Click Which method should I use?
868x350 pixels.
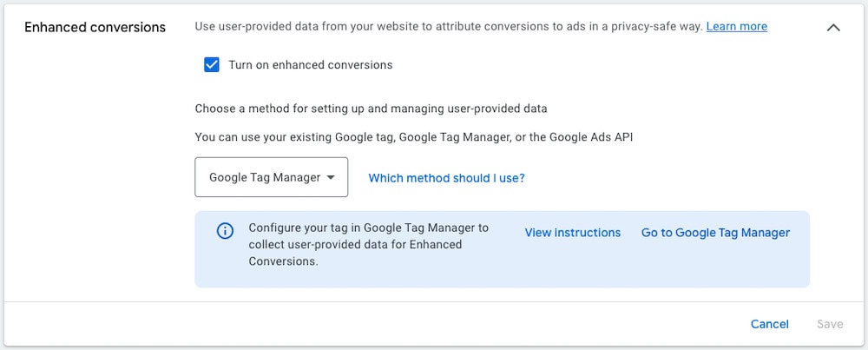click(446, 178)
